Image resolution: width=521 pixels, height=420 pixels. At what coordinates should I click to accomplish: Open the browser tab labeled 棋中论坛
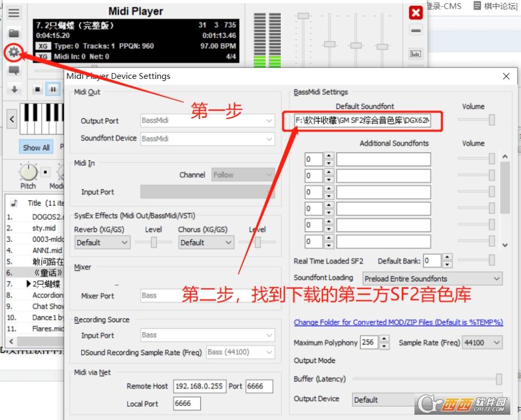pyautogui.click(x=495, y=6)
